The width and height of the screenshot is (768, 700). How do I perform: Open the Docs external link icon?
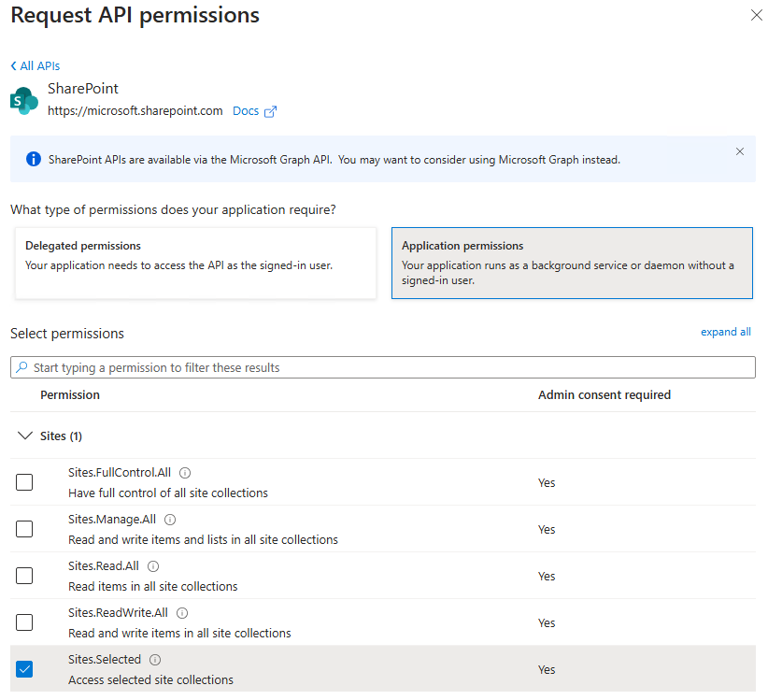tap(270, 111)
